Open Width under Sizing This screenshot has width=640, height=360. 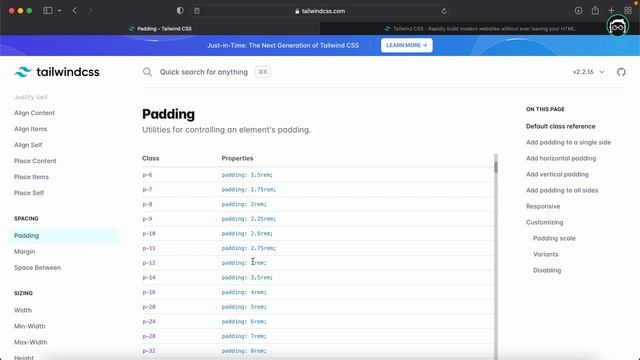[23, 310]
